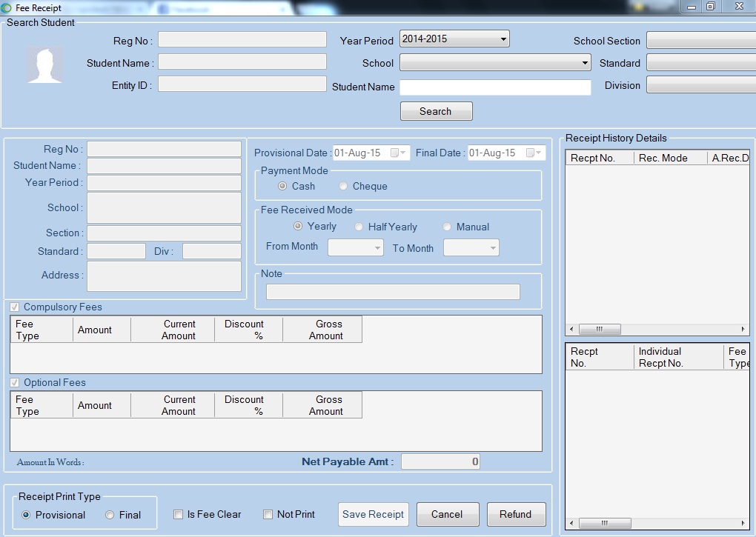This screenshot has width=756, height=537.
Task: Click the Save Receipt button
Action: pos(373,514)
